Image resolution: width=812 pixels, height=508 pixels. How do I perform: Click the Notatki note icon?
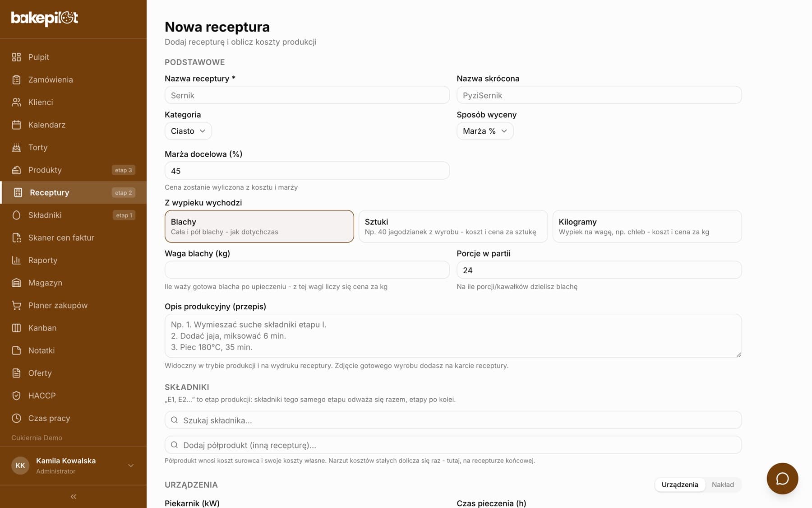(17, 350)
